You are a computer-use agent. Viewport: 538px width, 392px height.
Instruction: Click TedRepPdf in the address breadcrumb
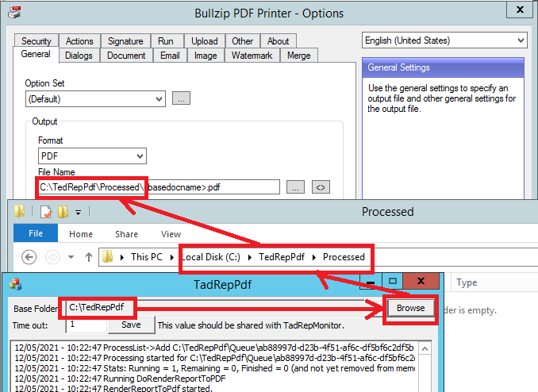tap(282, 257)
